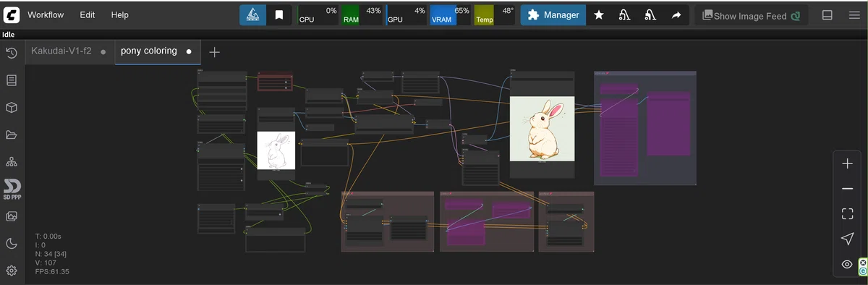Open the SD PPP sidebar panel
Viewport: 868px width, 285px height.
coord(12,190)
